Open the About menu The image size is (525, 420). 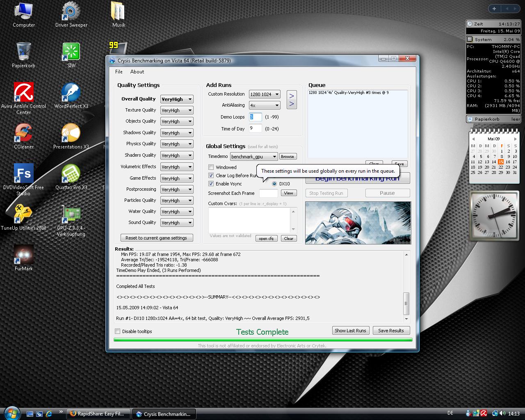click(x=137, y=71)
